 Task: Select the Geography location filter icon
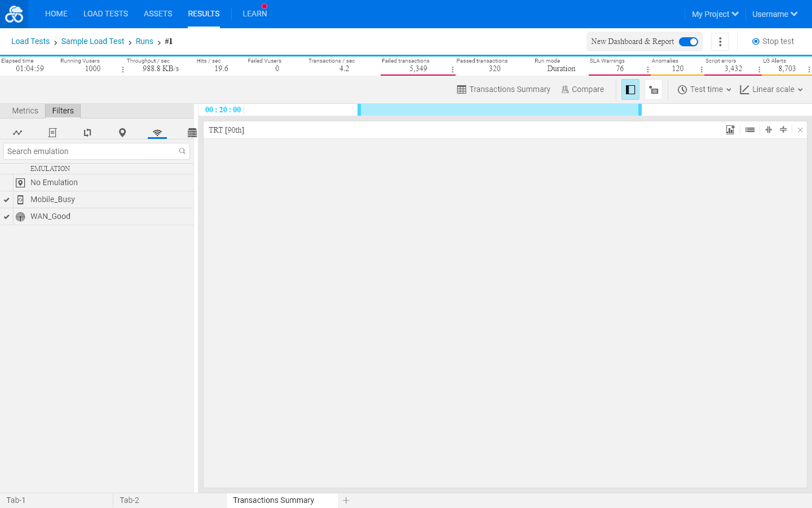coord(122,133)
